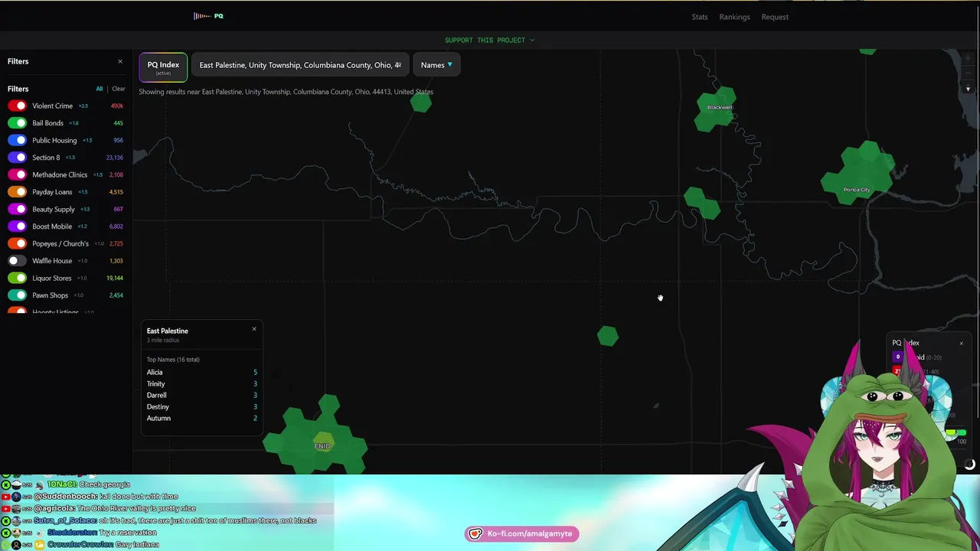Open the Stats page
The height and width of the screenshot is (551, 980).
(700, 17)
